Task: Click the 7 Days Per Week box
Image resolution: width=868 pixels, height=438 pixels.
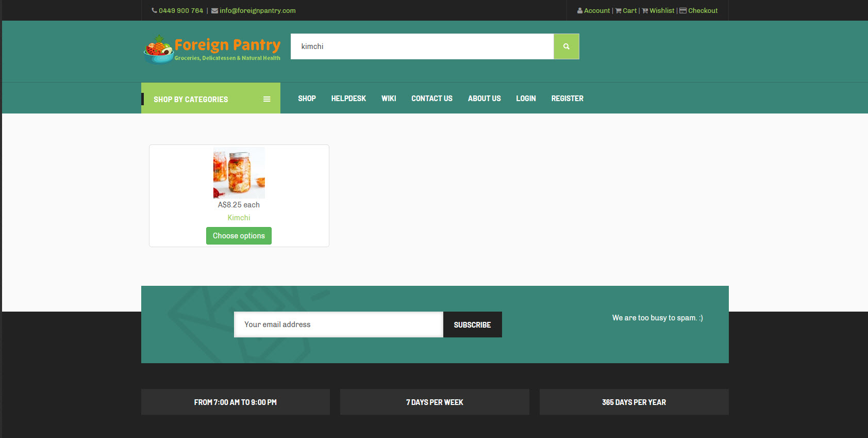Action: (x=435, y=402)
